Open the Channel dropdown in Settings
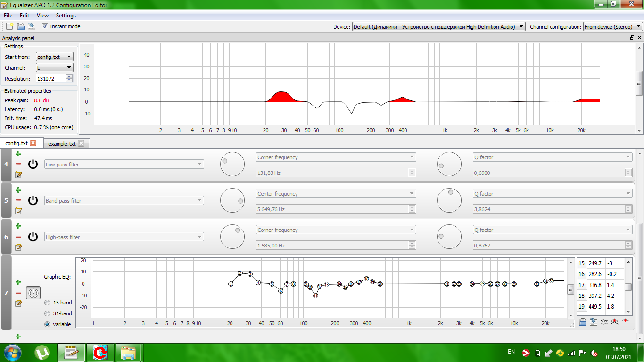The width and height of the screenshot is (644, 362). point(55,68)
